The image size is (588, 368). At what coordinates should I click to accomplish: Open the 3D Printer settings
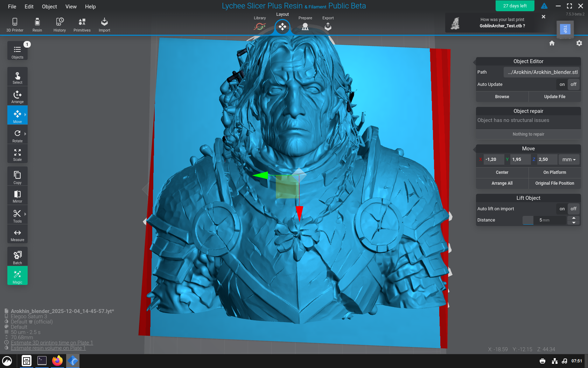(x=15, y=25)
